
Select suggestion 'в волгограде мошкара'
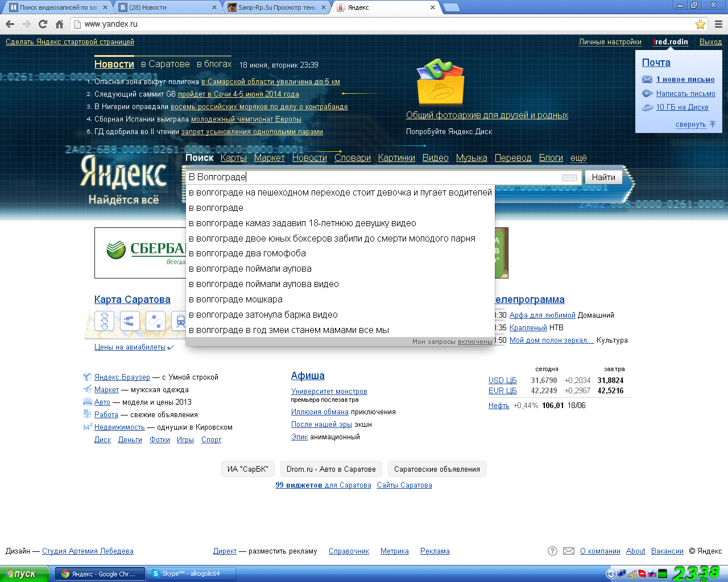(x=340, y=300)
